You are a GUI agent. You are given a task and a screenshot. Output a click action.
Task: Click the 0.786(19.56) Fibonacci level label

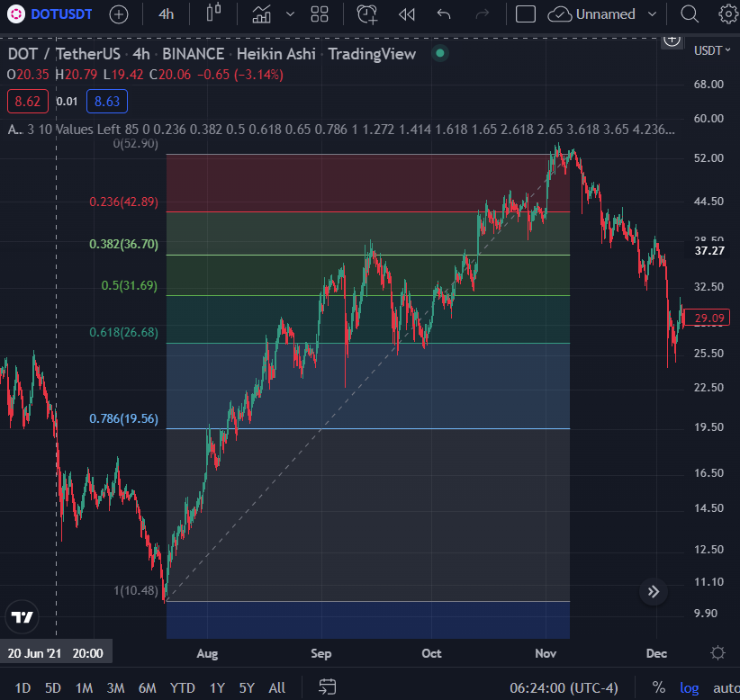(123, 419)
